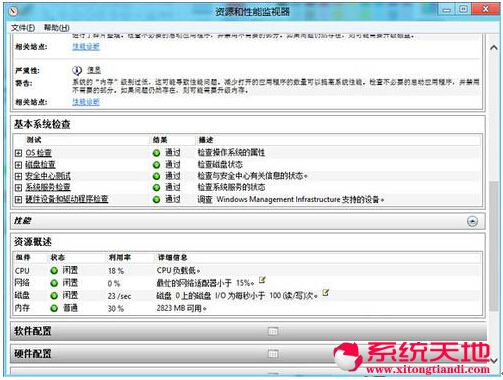Viewport: 503px width, 380px height.
Task: Click green status icon for 磁盘检查
Action: point(156,165)
